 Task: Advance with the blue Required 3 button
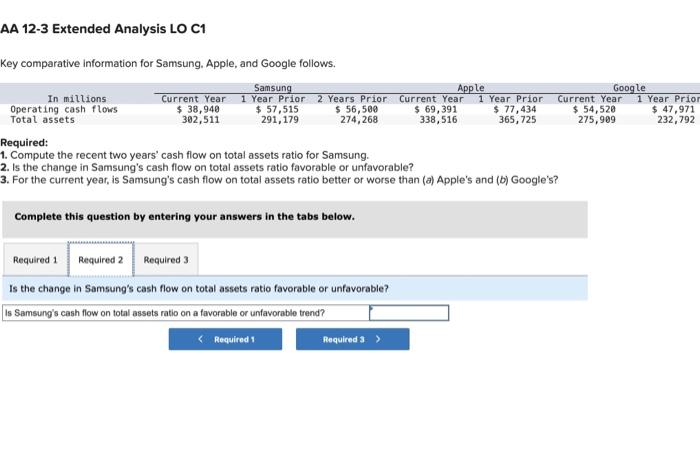pos(352,339)
